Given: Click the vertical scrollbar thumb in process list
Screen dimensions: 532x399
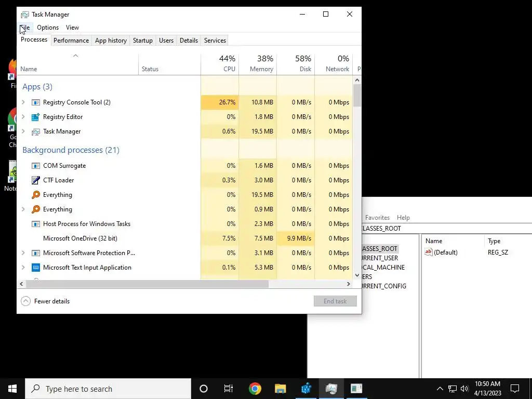Looking at the screenshot, I should coord(357,96).
